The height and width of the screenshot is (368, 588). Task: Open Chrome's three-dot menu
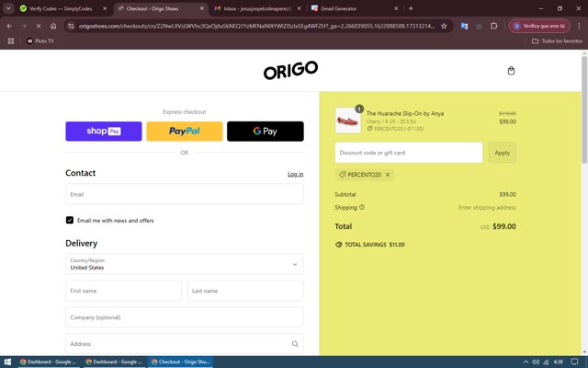[579, 26]
